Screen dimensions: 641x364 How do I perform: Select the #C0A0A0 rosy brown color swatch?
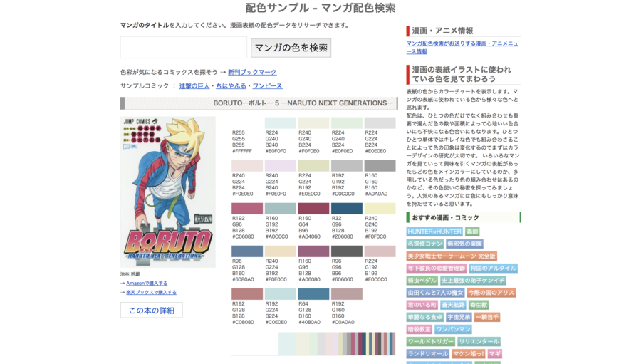(x=347, y=294)
